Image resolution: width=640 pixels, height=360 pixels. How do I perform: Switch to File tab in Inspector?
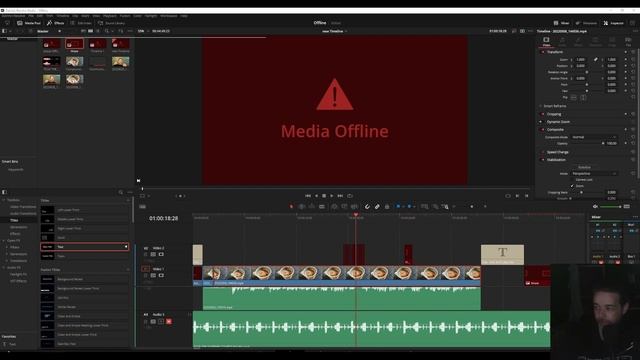(628, 41)
